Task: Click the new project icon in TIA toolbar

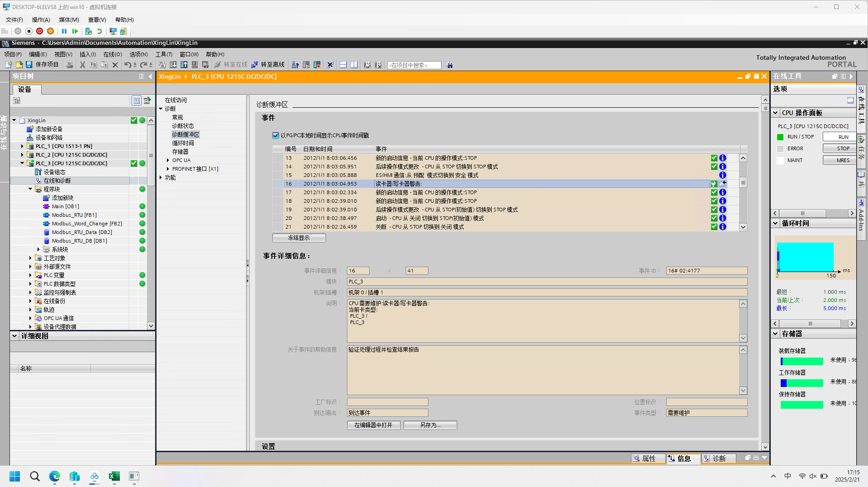Action: click(9, 65)
